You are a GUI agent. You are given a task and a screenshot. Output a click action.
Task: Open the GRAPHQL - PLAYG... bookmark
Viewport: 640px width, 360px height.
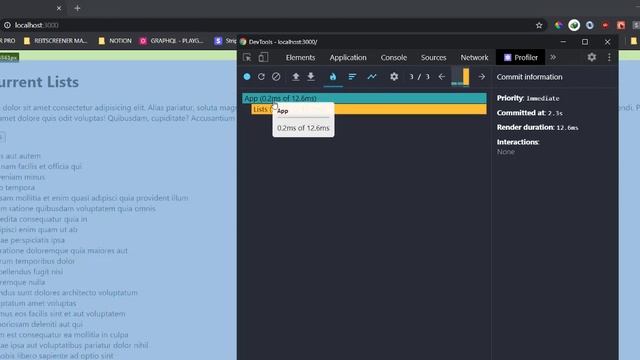(x=171, y=41)
